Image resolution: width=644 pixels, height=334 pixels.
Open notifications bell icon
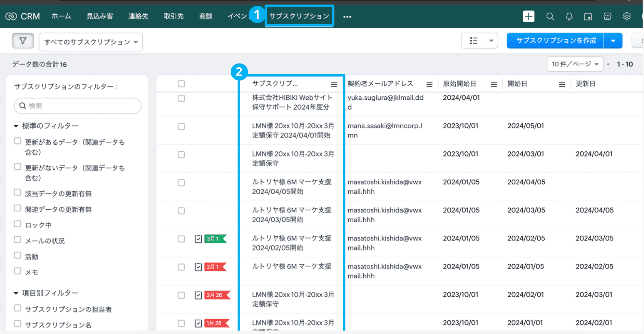(569, 16)
